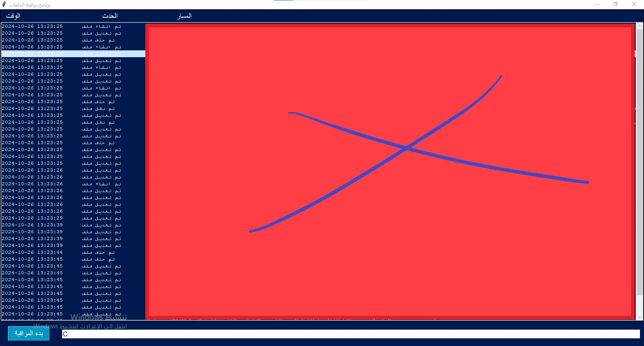This screenshot has height=346, width=644.
Task: Click the scrollbar up arrow
Action: (640, 26)
